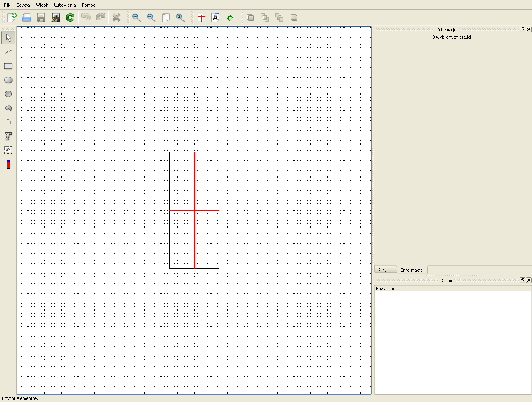Select the blue-red terminal tool
532x402 pixels.
pos(8,164)
